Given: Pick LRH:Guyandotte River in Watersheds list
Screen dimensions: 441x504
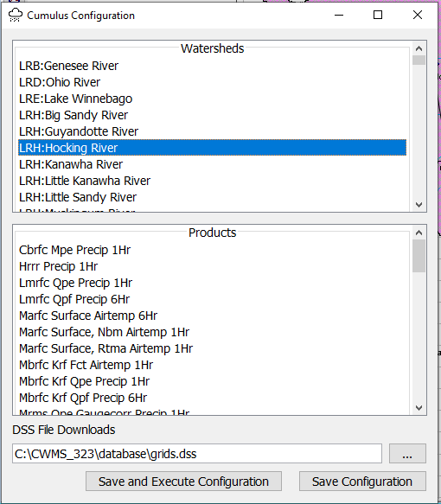Looking at the screenshot, I should (212, 131).
